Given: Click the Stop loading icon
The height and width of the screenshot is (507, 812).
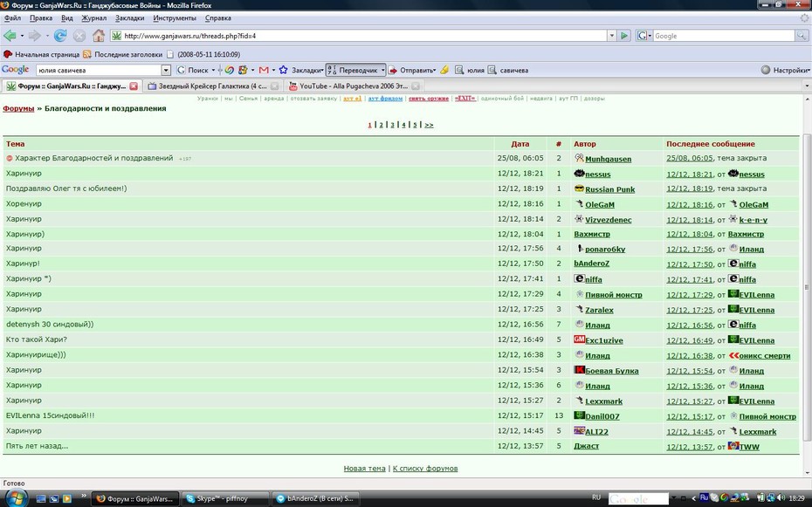Looking at the screenshot, I should pyautogui.click(x=79, y=36).
